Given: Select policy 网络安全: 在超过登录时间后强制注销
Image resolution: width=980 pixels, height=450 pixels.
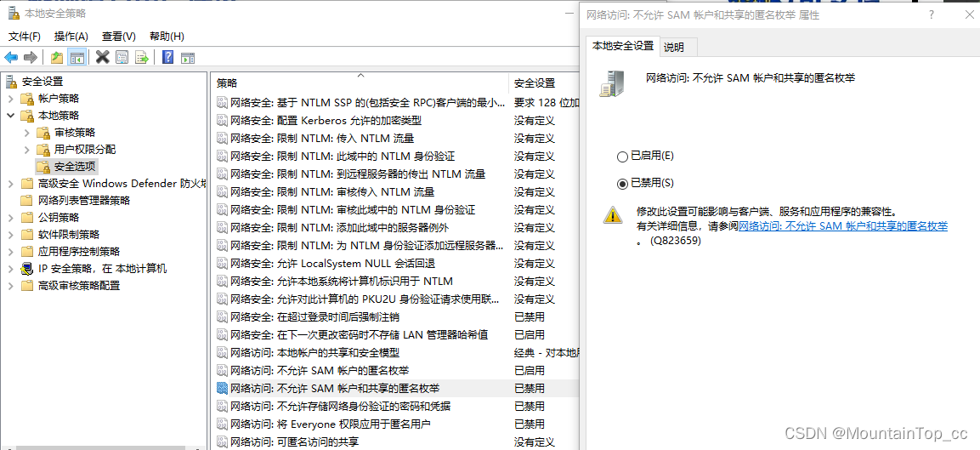Looking at the screenshot, I should 315,316.
